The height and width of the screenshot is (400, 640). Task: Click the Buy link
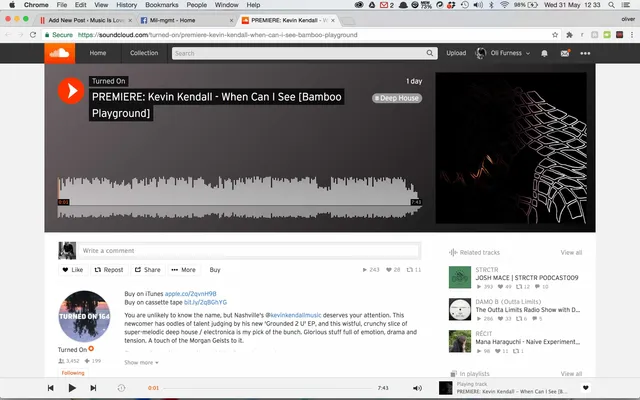(215, 270)
